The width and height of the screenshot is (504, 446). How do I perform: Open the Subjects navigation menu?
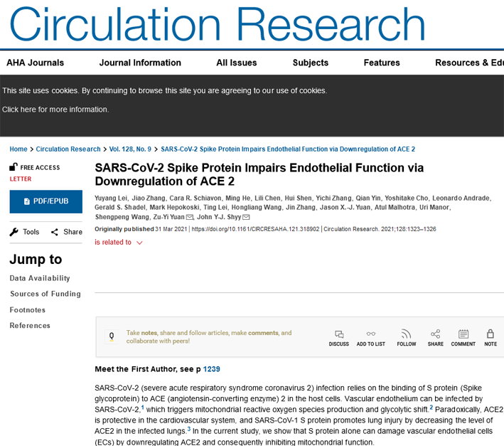[311, 63]
